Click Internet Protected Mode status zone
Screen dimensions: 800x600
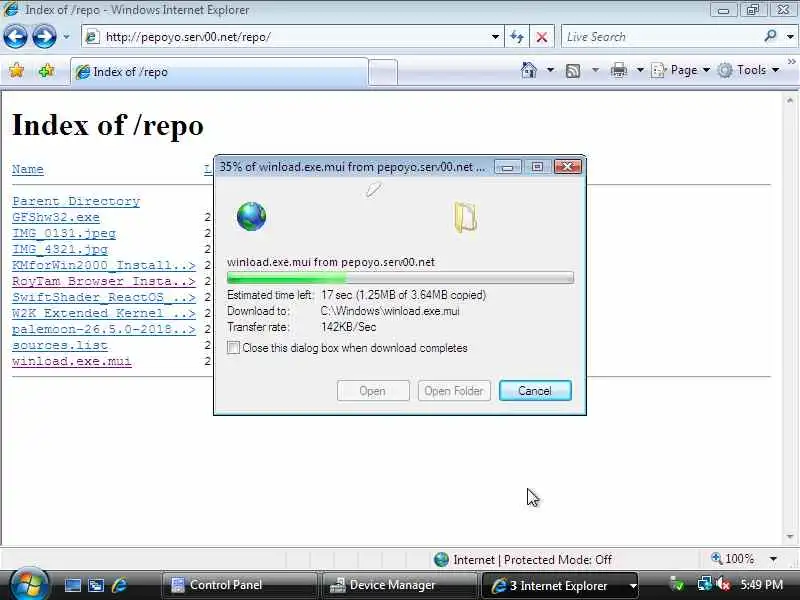(x=522, y=560)
